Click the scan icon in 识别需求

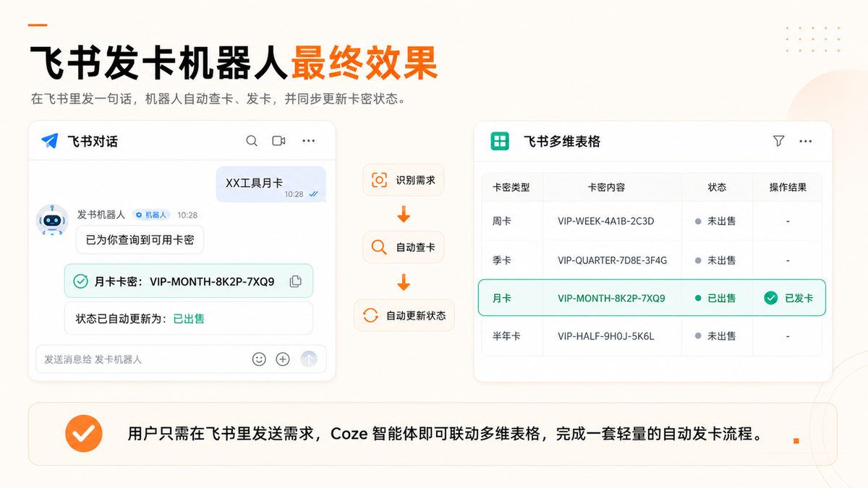[379, 180]
